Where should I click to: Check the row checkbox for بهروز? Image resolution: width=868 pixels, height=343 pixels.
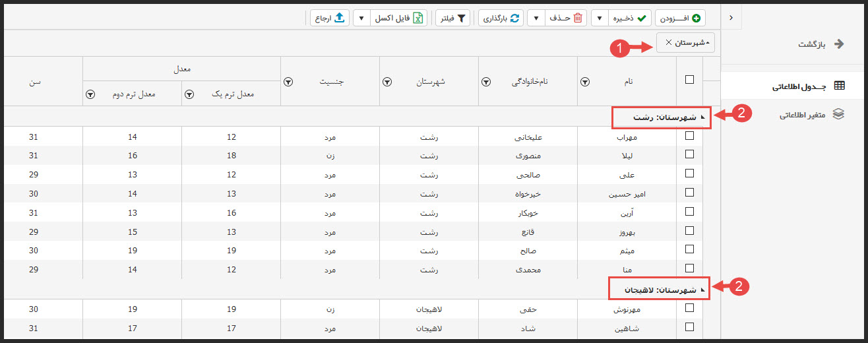[690, 230]
